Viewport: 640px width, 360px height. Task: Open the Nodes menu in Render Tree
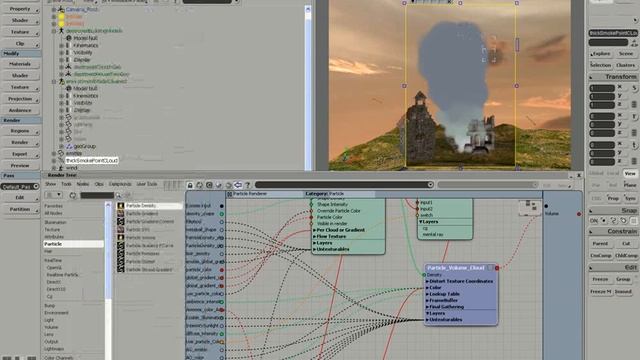tap(83, 184)
